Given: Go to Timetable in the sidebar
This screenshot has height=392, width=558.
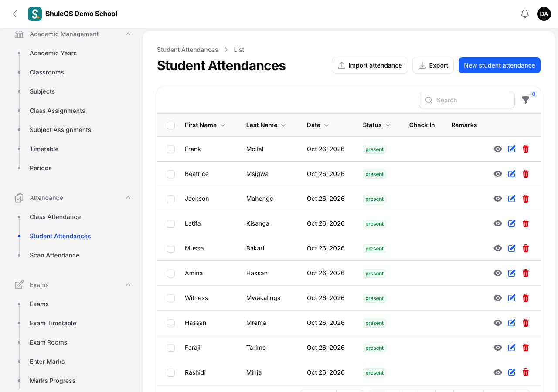Looking at the screenshot, I should pos(44,149).
